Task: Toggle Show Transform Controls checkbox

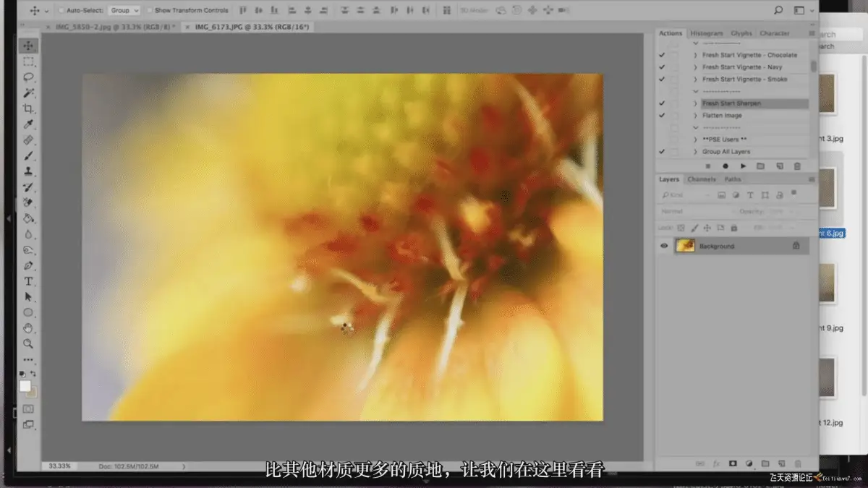Action: click(149, 10)
